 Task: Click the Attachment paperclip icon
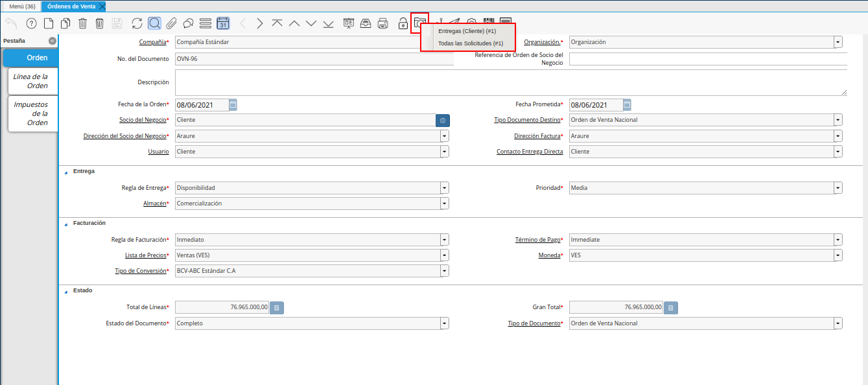[x=171, y=23]
